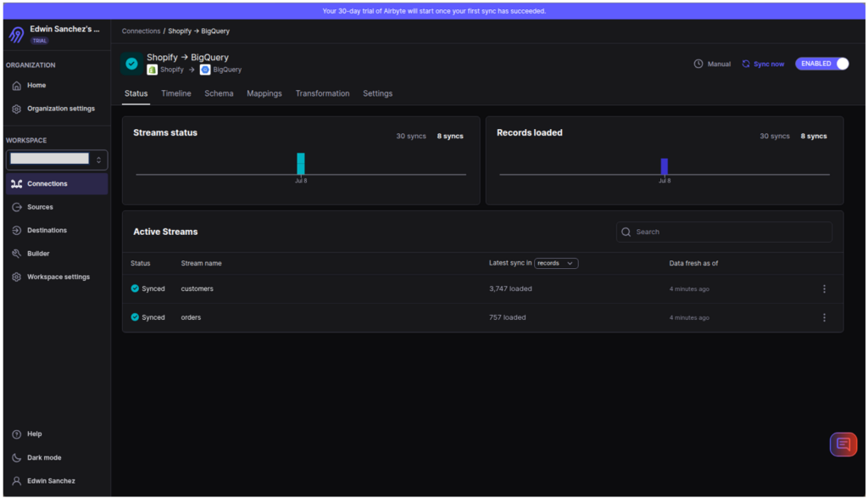Open options menu for orders stream
Viewport: 868px width, 498px height.
pyautogui.click(x=824, y=317)
